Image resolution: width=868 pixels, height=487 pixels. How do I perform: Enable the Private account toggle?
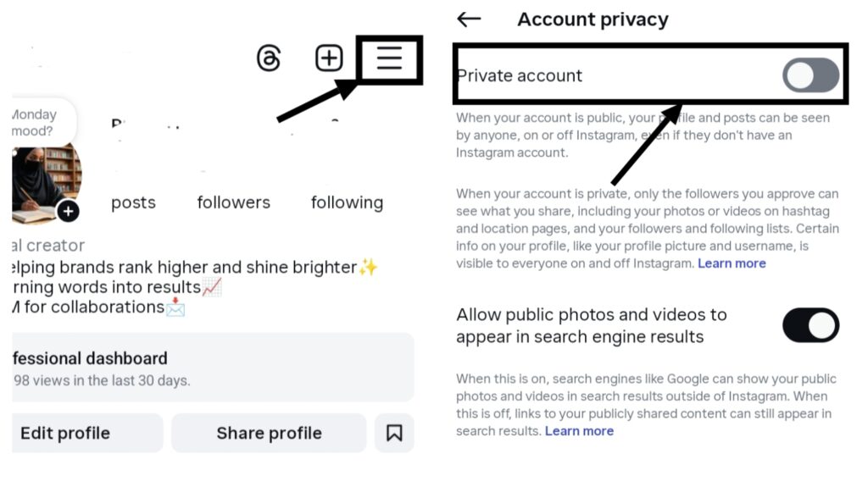point(810,76)
